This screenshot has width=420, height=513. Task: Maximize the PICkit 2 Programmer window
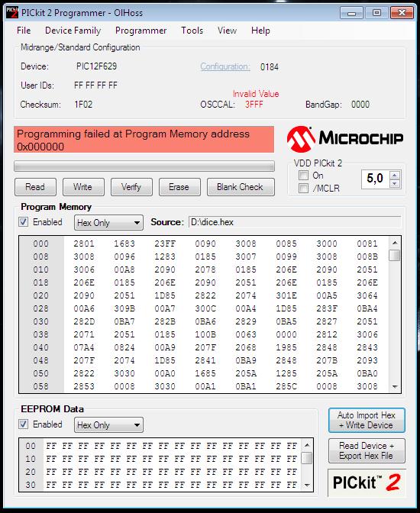tap(376, 13)
